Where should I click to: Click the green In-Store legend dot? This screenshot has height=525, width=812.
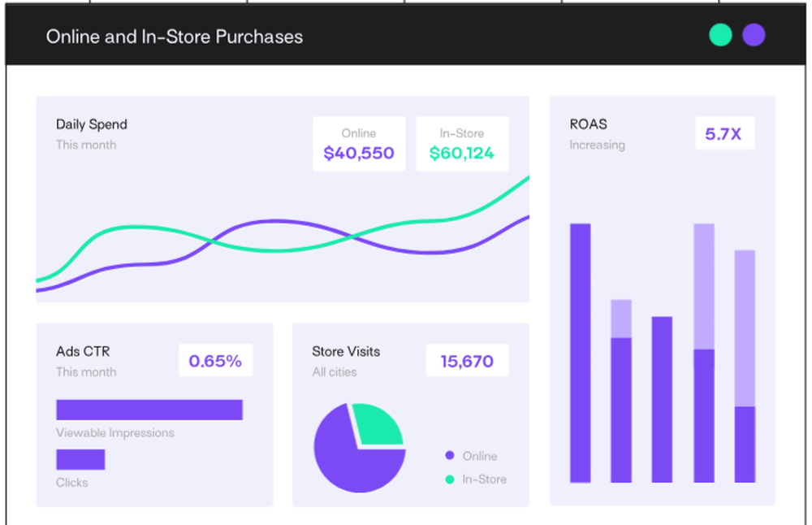click(x=450, y=479)
